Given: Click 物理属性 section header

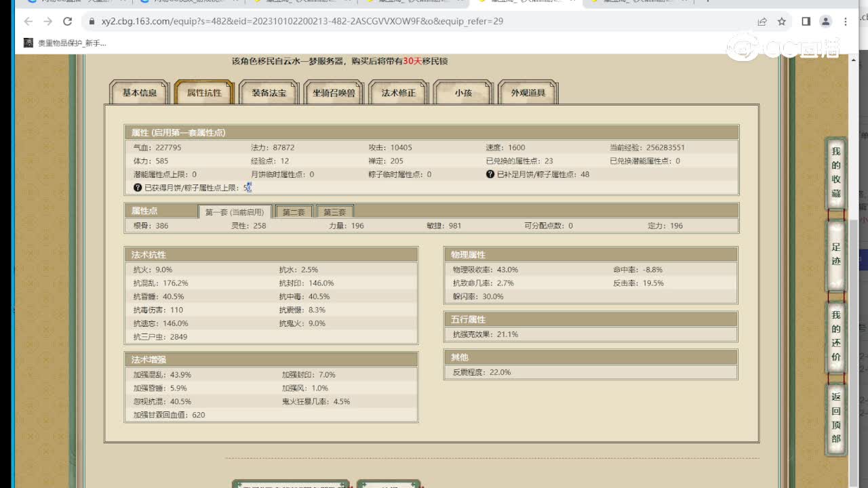Looking at the screenshot, I should (591, 254).
